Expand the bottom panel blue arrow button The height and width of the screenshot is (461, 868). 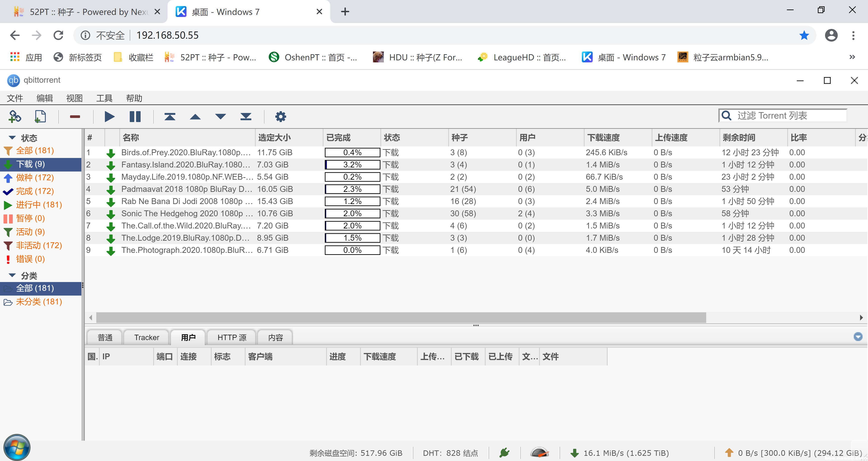point(858,336)
